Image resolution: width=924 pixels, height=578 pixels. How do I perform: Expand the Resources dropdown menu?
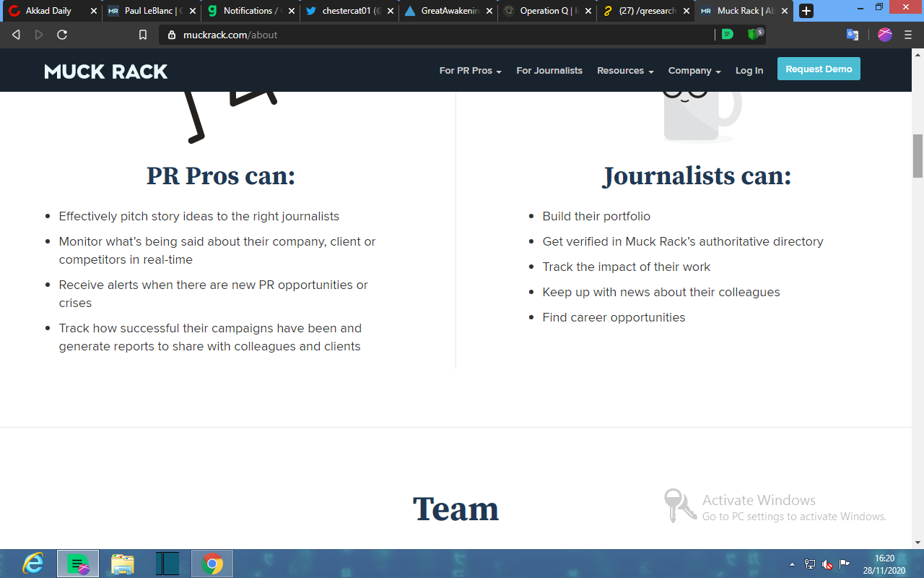click(625, 71)
